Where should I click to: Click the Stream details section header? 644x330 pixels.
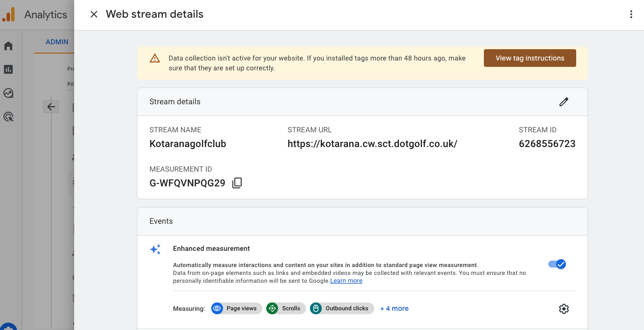click(363, 102)
